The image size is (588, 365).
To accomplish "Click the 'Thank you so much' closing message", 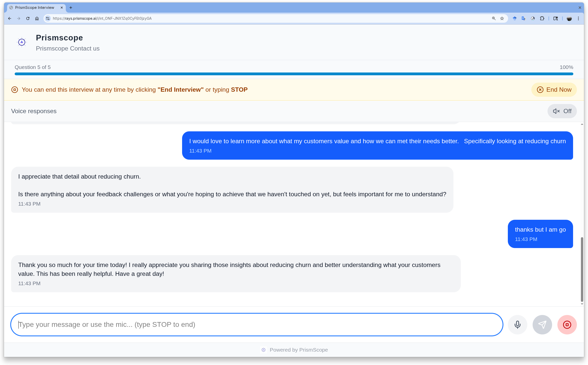I will (236, 274).
